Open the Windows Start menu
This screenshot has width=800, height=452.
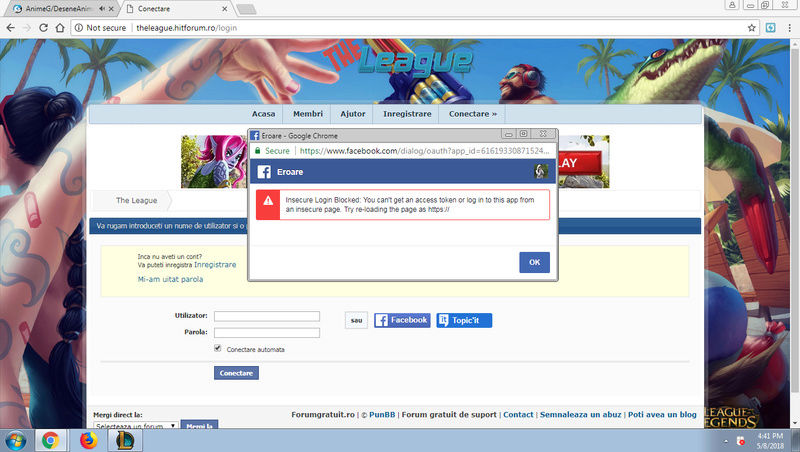(15, 440)
